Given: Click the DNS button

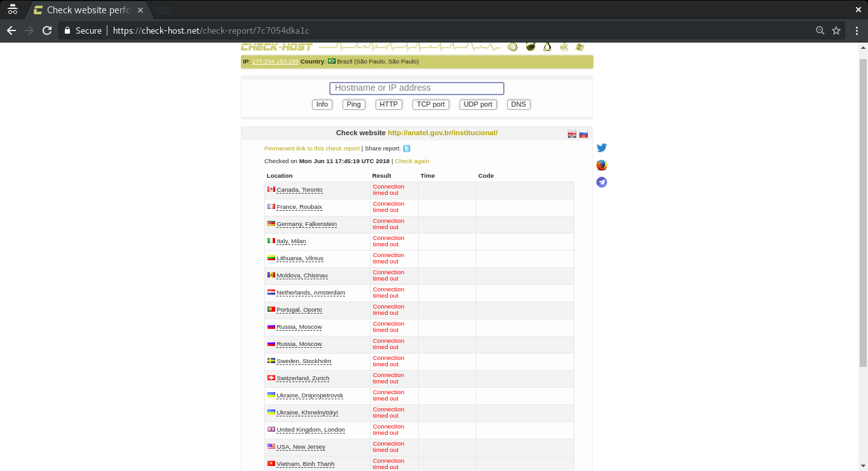Looking at the screenshot, I should [x=519, y=105].
